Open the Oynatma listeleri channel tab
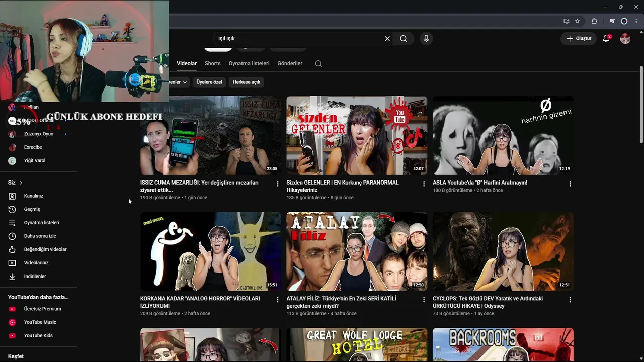 (x=249, y=64)
